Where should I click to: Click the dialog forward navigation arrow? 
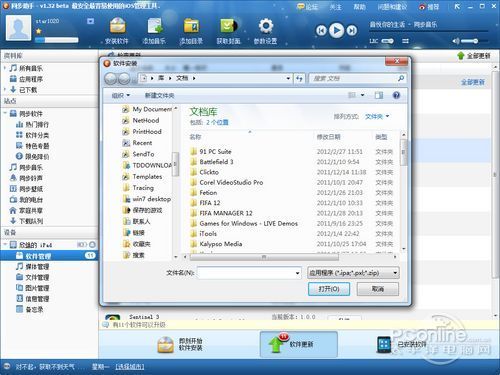coord(124,79)
